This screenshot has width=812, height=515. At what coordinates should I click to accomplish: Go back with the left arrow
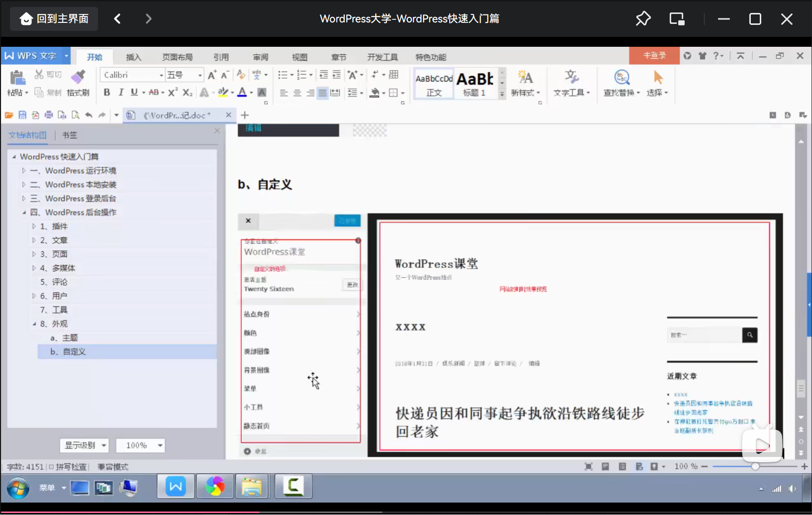click(117, 19)
